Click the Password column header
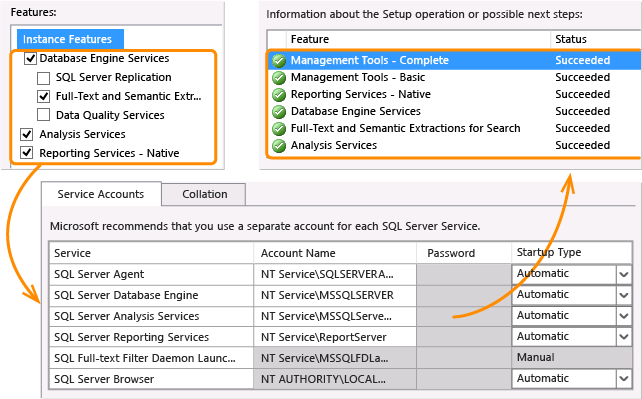 pos(464,253)
